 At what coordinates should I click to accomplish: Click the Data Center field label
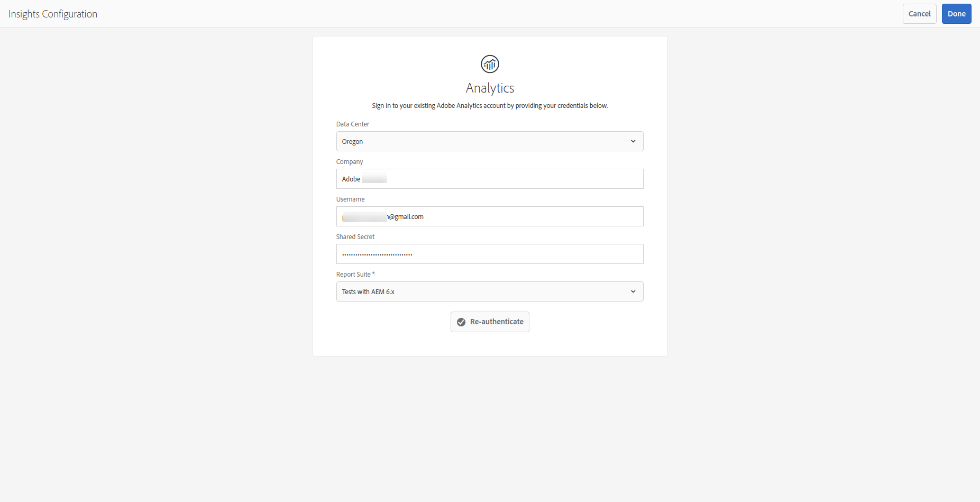coord(353,124)
